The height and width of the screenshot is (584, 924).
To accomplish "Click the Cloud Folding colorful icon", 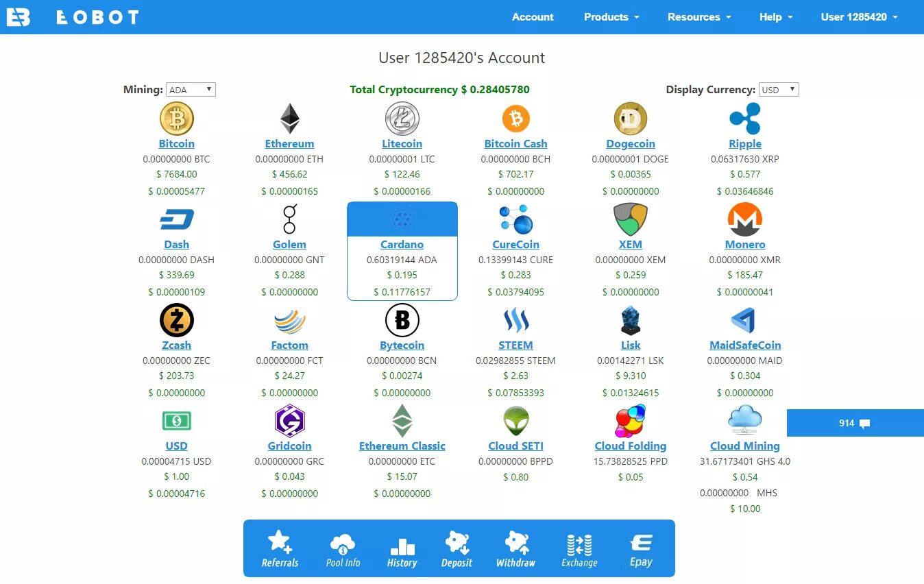I will tap(631, 421).
